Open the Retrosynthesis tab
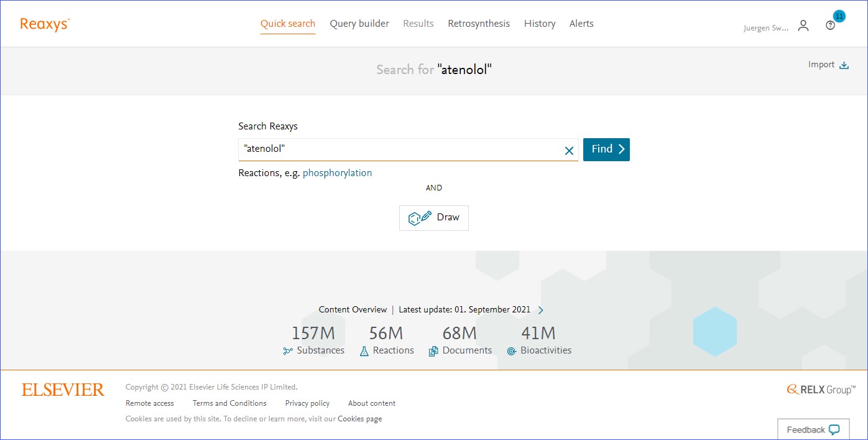Image resolution: width=868 pixels, height=440 pixels. tap(478, 24)
